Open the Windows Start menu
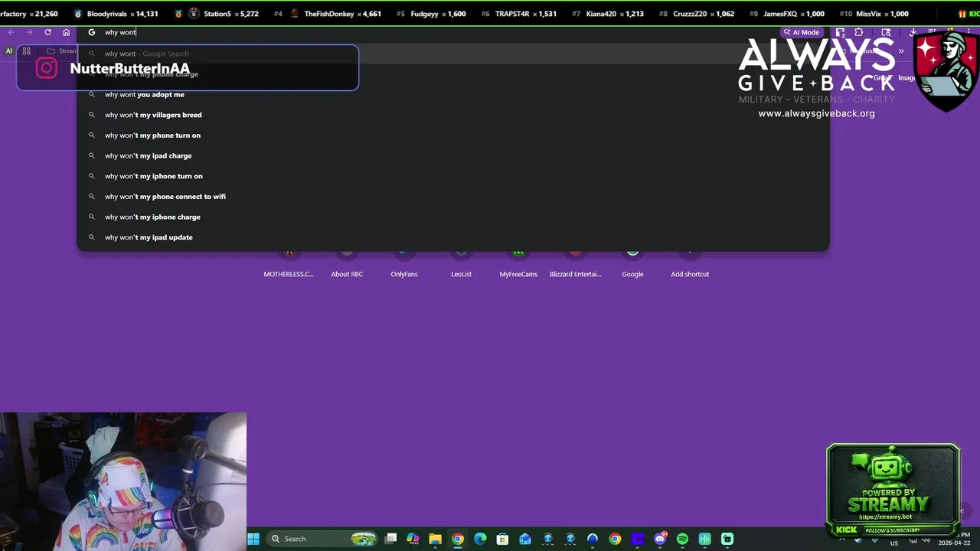Image resolution: width=980 pixels, height=551 pixels. click(x=253, y=539)
